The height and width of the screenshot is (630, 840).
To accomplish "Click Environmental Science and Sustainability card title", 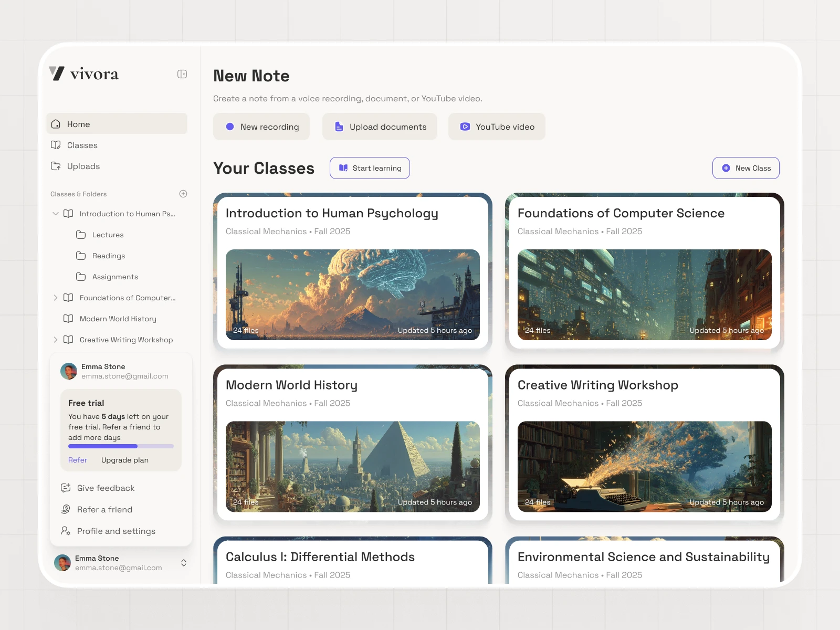I will pos(644,557).
